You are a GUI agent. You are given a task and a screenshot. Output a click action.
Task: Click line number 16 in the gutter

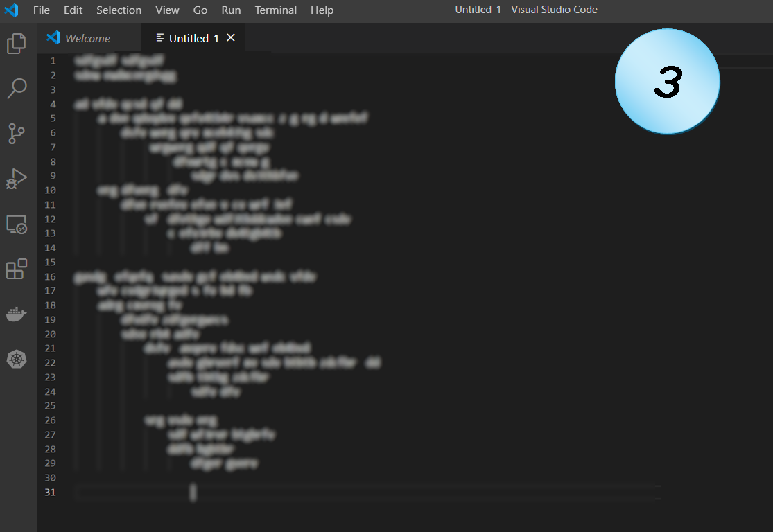point(51,276)
